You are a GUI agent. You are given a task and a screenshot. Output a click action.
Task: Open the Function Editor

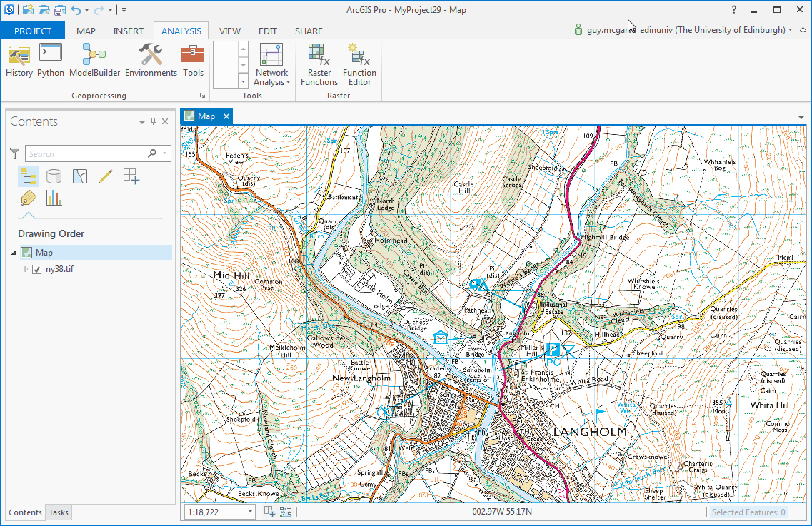(359, 65)
